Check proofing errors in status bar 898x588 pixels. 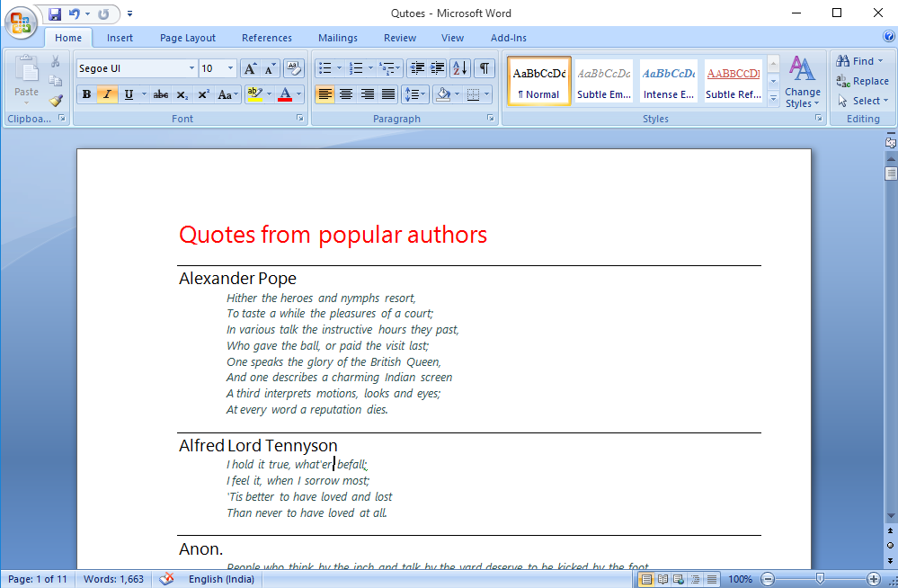tap(166, 579)
